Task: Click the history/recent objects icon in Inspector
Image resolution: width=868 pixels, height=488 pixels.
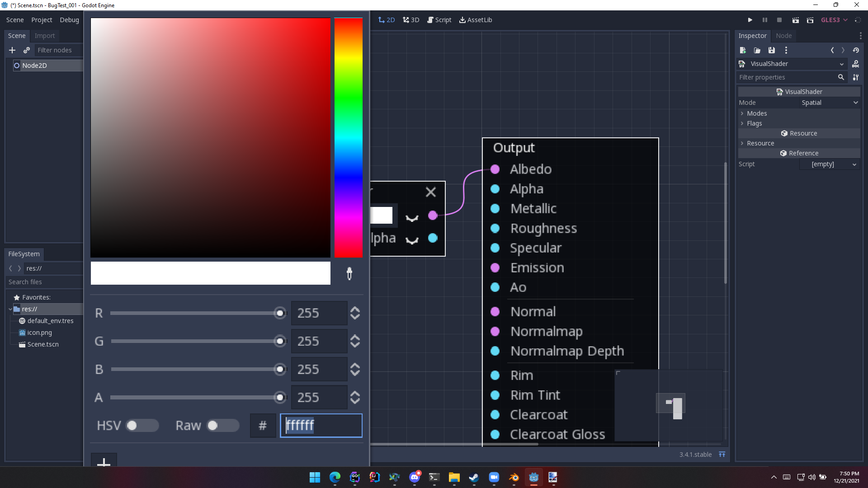Action: point(856,50)
